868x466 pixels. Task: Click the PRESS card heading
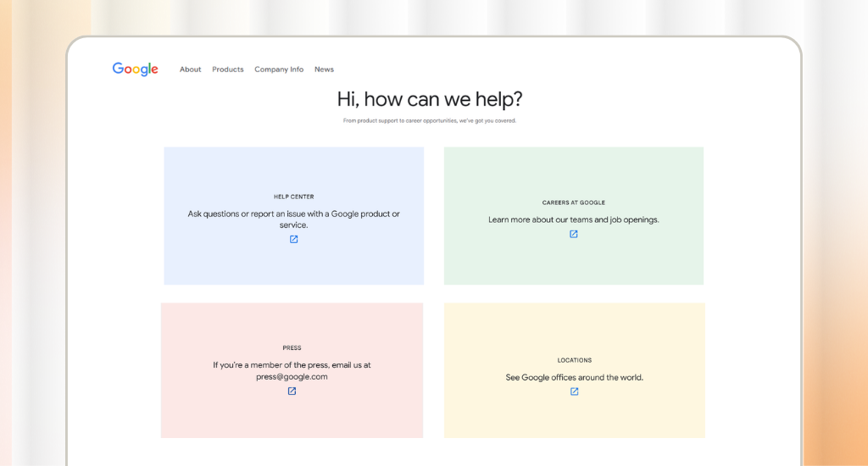292,348
